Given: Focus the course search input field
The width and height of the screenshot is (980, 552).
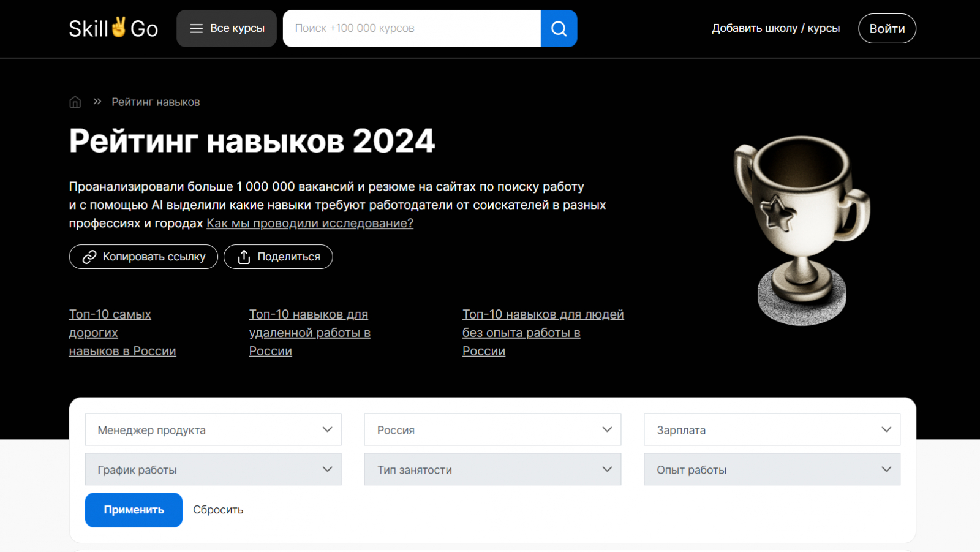Looking at the screenshot, I should [x=412, y=28].
